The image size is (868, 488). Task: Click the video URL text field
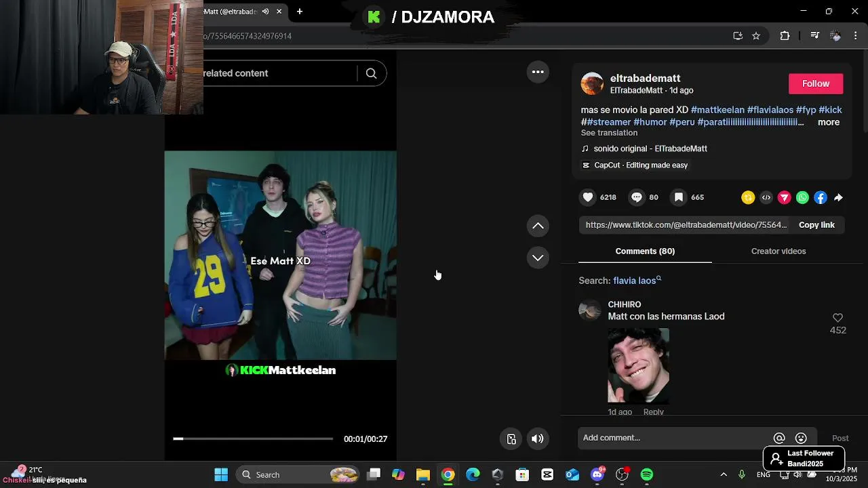pos(686,225)
